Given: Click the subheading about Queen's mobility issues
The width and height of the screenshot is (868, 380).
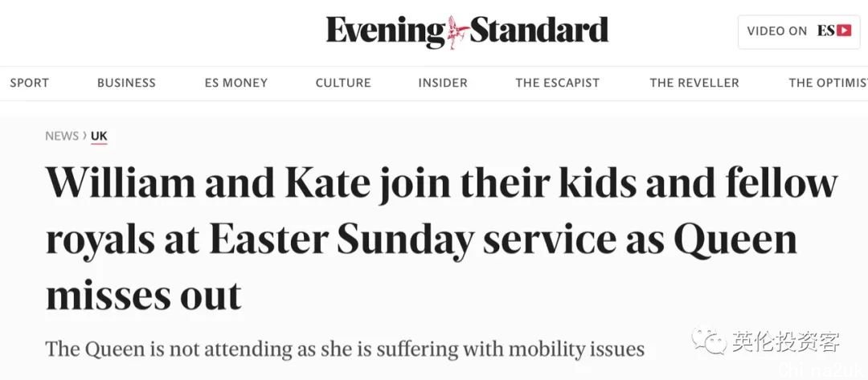Looking at the screenshot, I should pyautogui.click(x=345, y=349).
